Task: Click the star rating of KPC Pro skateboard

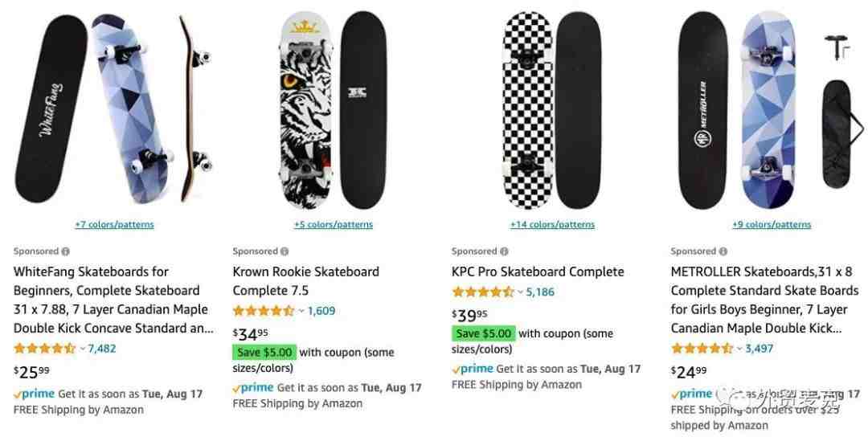Action: pos(483,292)
